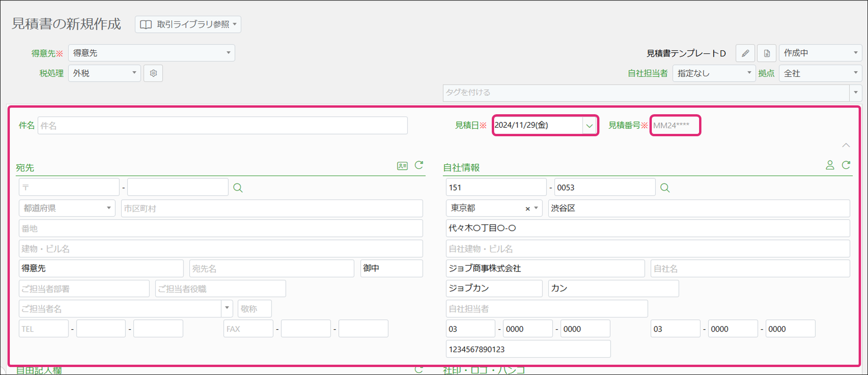Click the タグを付ける tag field
This screenshot has width=868, height=375.
pyautogui.click(x=646, y=93)
